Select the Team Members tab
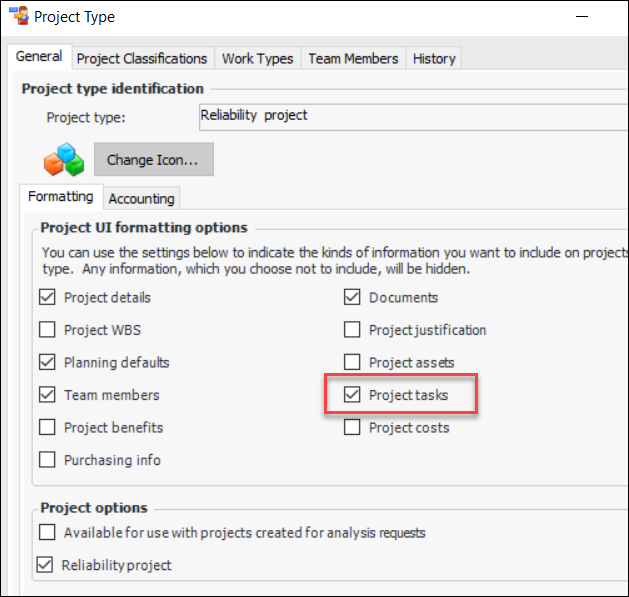 (x=353, y=58)
